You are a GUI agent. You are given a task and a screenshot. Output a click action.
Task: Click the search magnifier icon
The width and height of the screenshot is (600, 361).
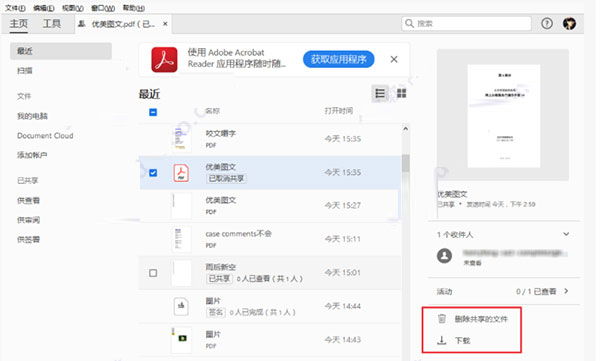[409, 23]
